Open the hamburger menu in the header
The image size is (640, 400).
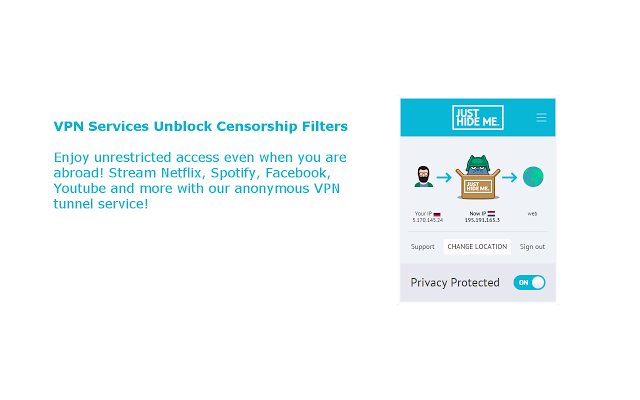(541, 118)
